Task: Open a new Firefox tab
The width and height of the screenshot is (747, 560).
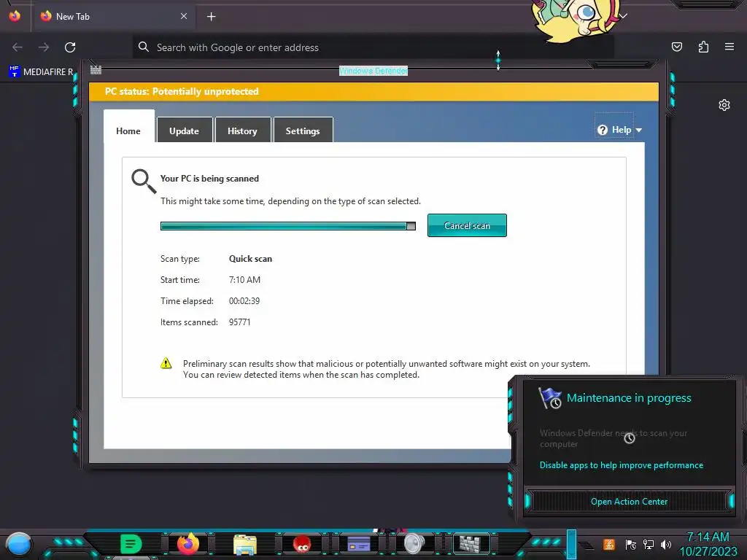Action: (211, 17)
